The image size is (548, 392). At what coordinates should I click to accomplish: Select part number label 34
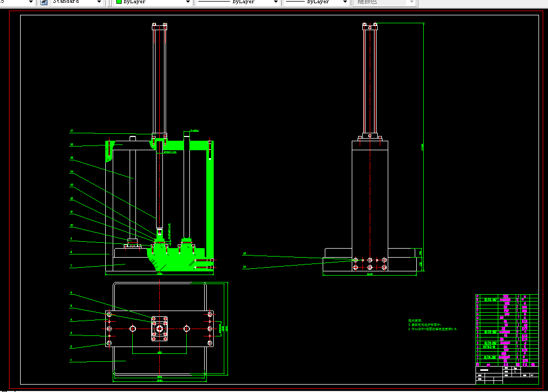(x=71, y=171)
